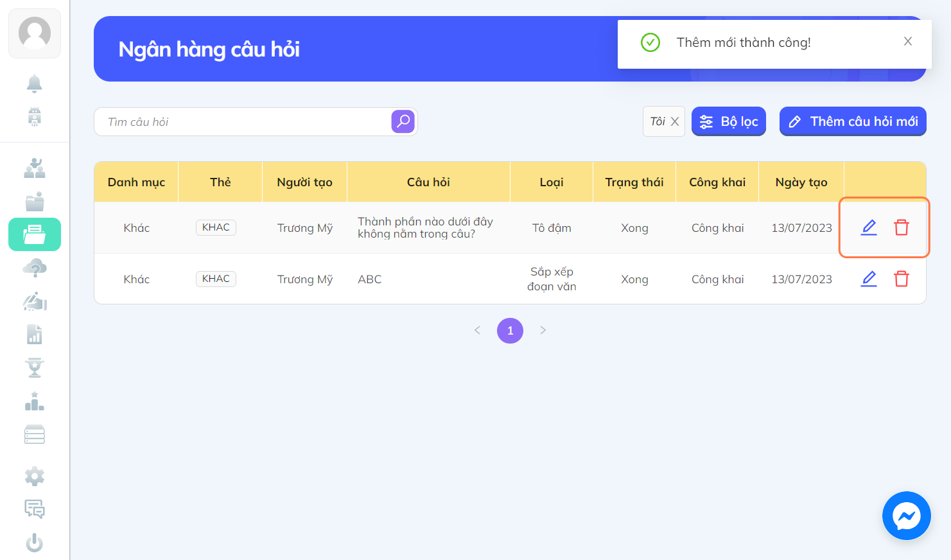Viewport: 951px width, 560px height.
Task: Open the trophy awards sidebar icon
Action: click(x=35, y=368)
